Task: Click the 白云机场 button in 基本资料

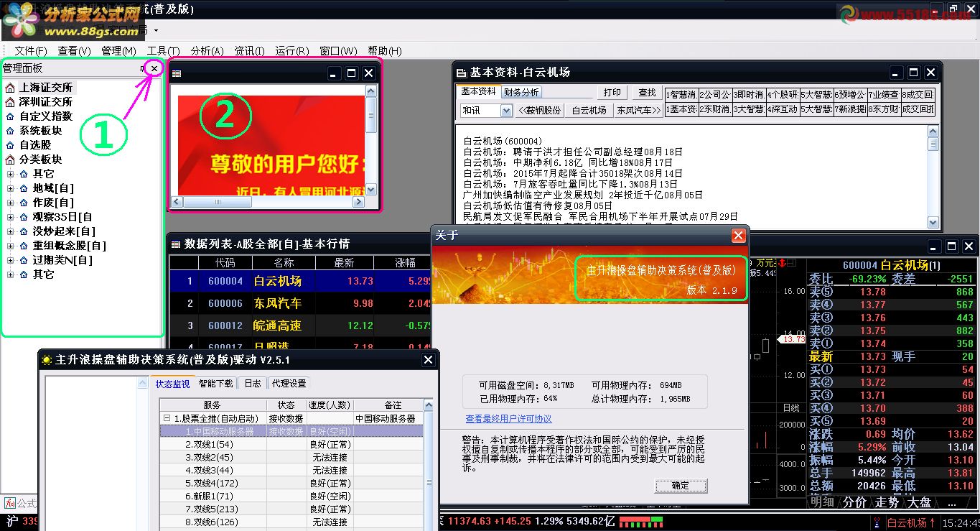Action: [589, 111]
